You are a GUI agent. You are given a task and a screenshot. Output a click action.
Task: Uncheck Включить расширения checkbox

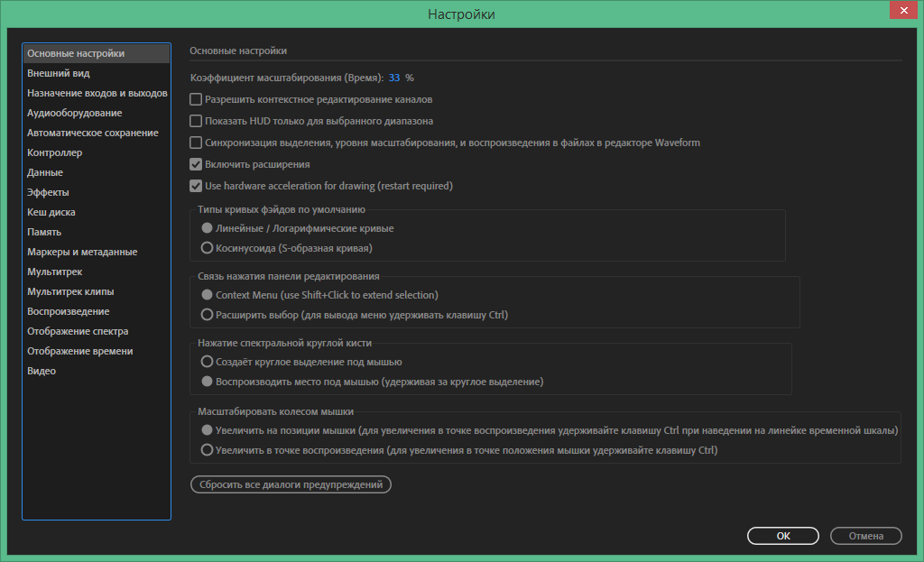pyautogui.click(x=196, y=165)
